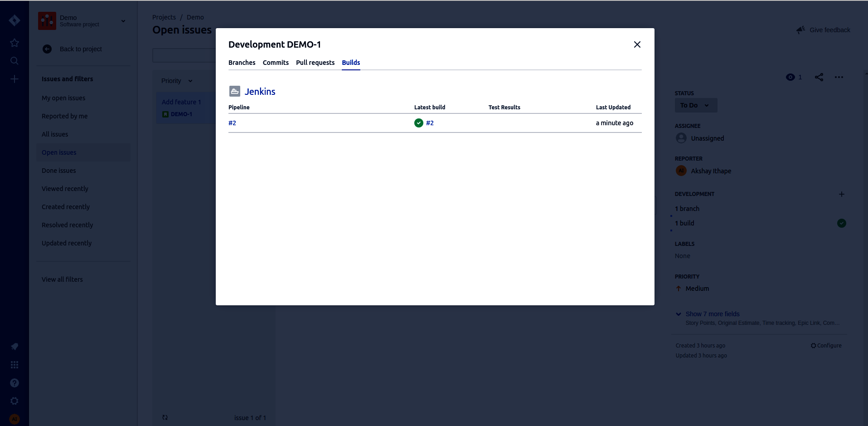868x426 pixels.
Task: Open Starred and recent star icon
Action: pos(15,43)
